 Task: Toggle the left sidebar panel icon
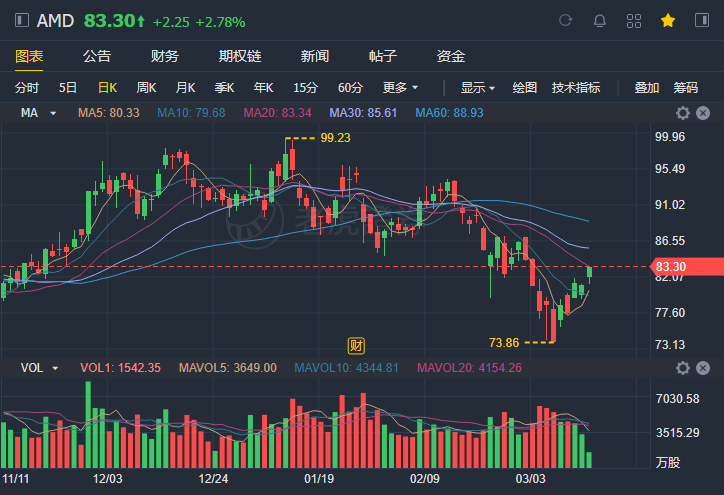22,20
